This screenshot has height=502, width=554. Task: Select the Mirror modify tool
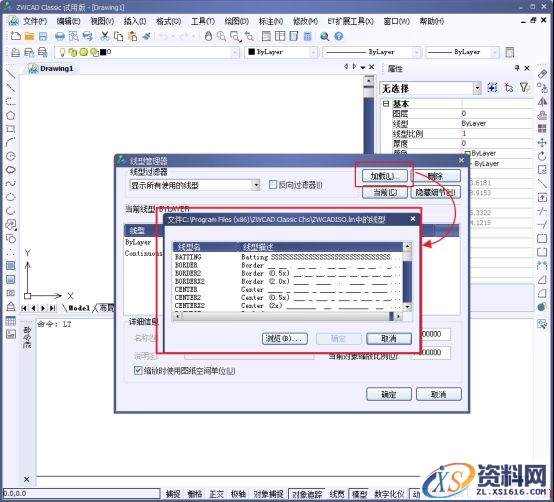(542, 102)
